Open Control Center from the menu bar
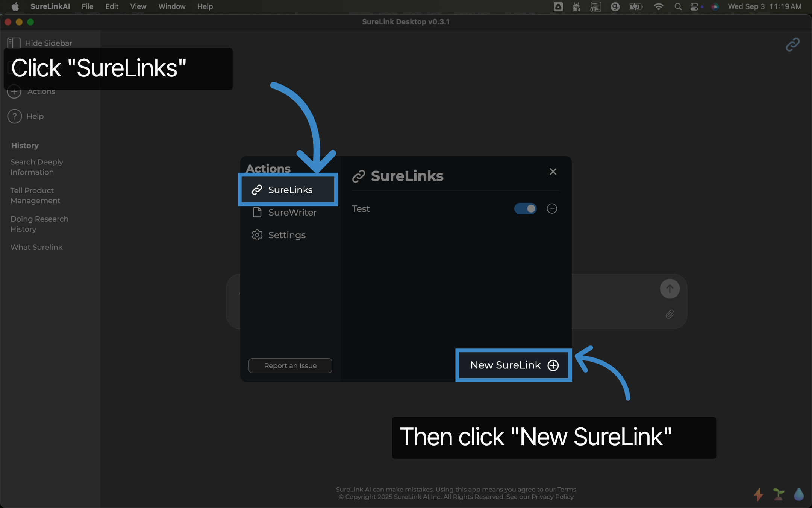 click(x=694, y=6)
